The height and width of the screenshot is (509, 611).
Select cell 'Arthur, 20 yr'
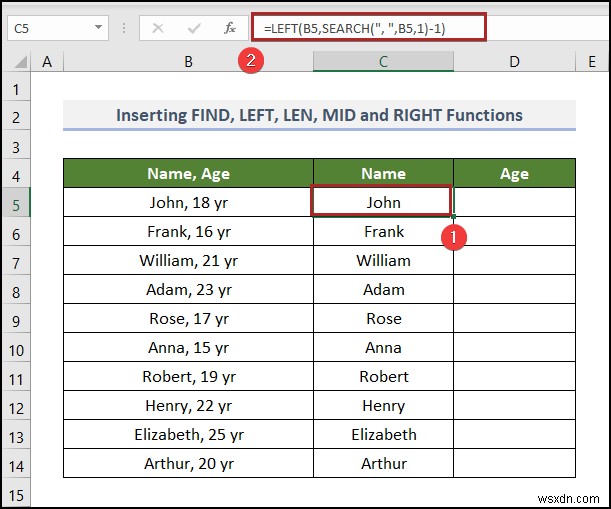click(x=188, y=464)
